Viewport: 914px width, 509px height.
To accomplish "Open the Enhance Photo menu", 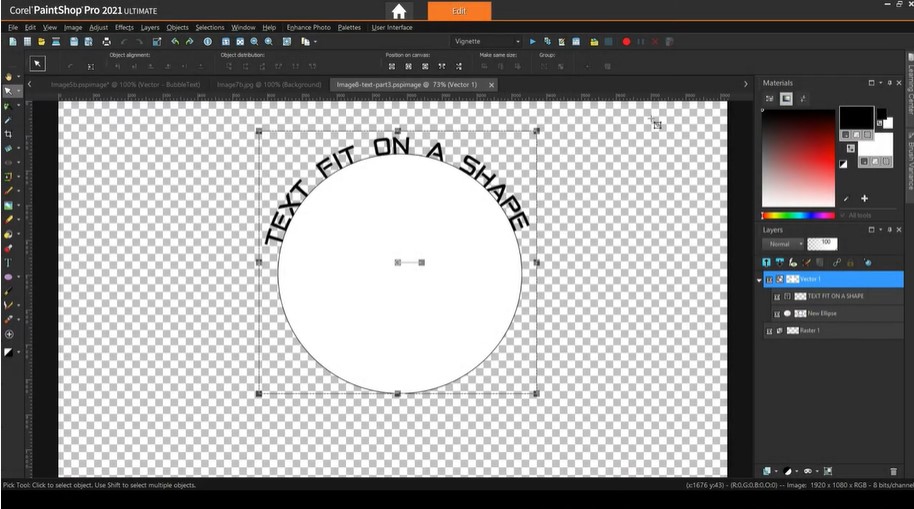I will click(308, 27).
